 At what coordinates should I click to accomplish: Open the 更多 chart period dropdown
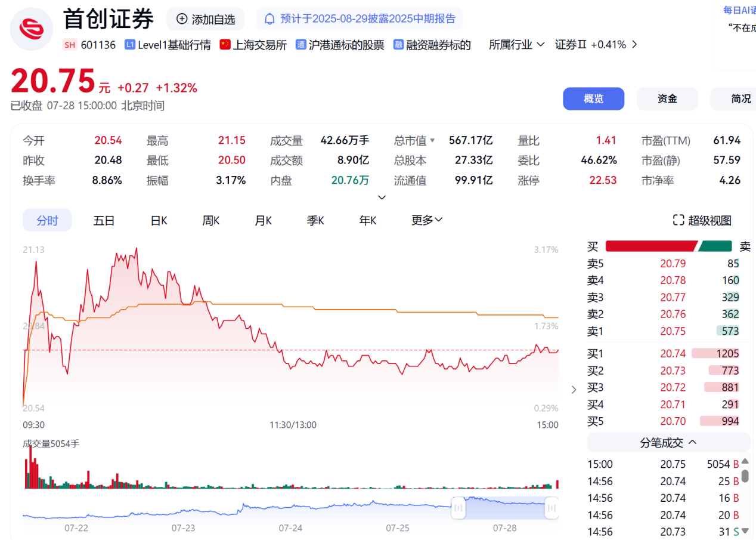point(427,220)
